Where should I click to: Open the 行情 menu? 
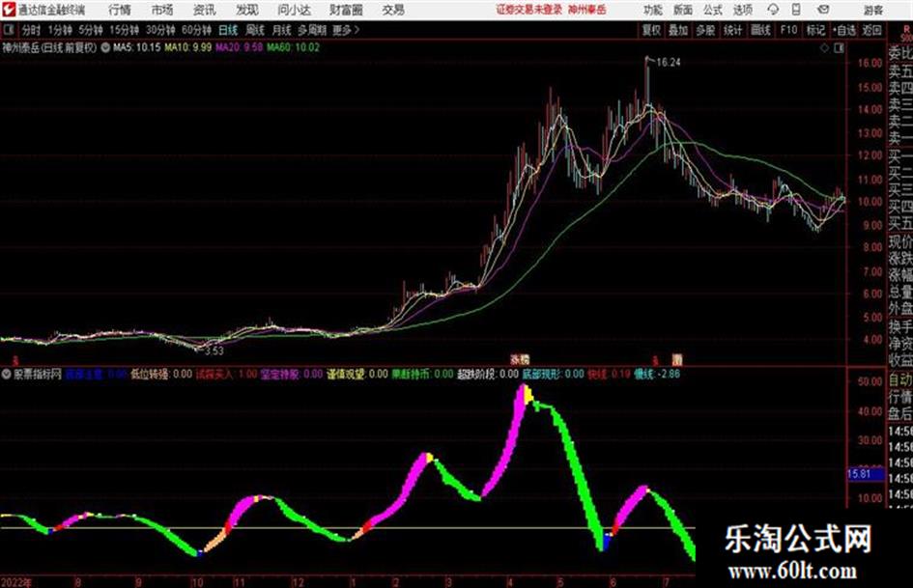[x=120, y=10]
